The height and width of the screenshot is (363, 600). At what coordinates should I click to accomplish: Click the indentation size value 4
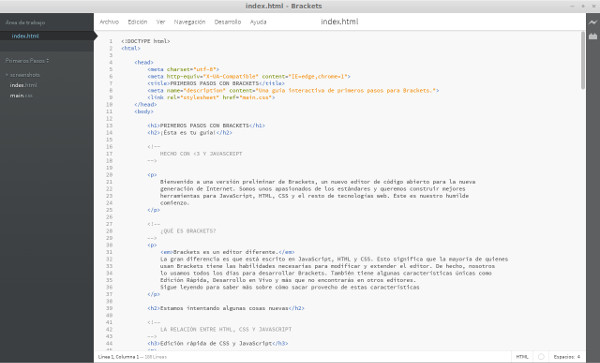click(579, 356)
